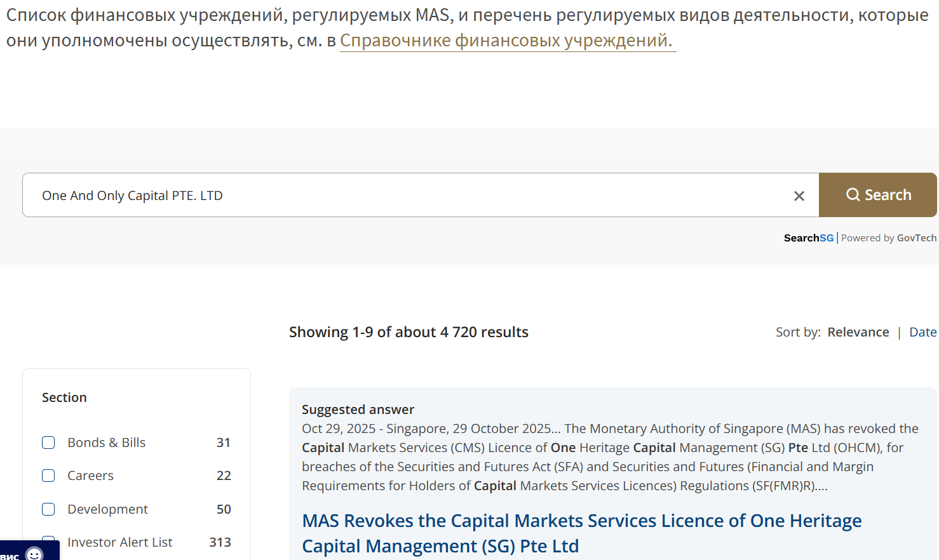This screenshot has width=939, height=560.
Task: Click the Section panel header
Action: [x=64, y=397]
